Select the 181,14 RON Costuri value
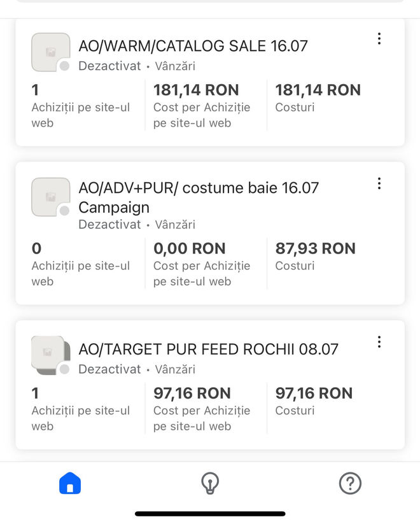 pos(318,90)
